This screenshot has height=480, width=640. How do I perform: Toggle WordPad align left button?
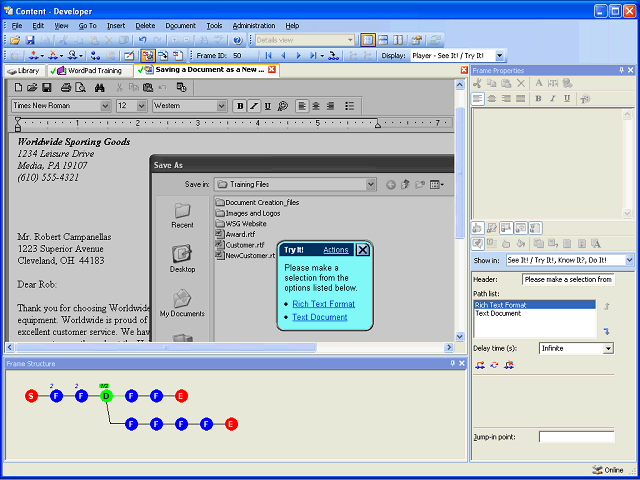click(x=302, y=106)
